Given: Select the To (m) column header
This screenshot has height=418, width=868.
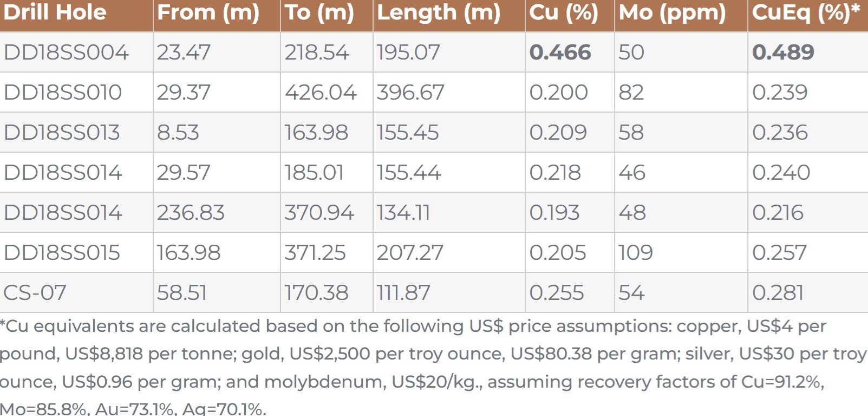Looking at the screenshot, I should [x=319, y=12].
